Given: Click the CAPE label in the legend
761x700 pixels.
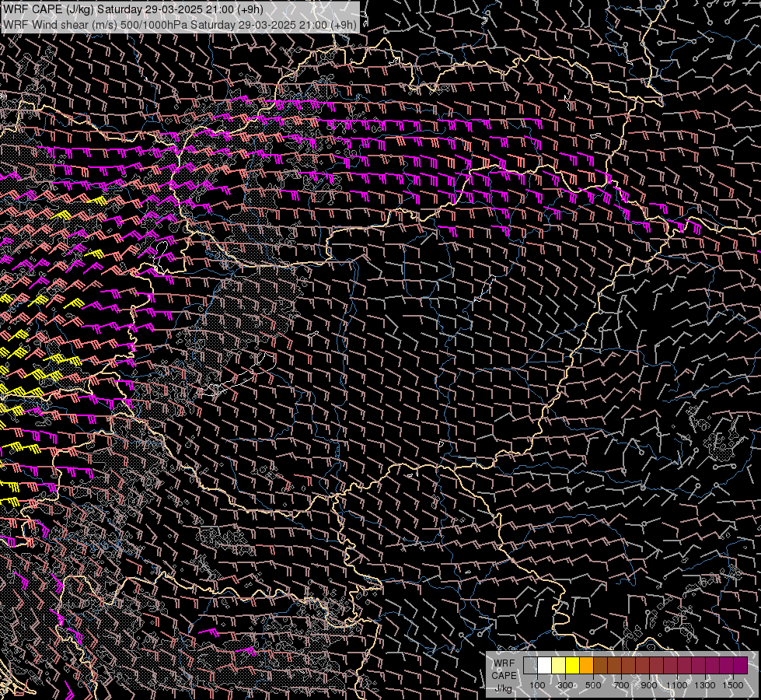Looking at the screenshot, I should (504, 675).
